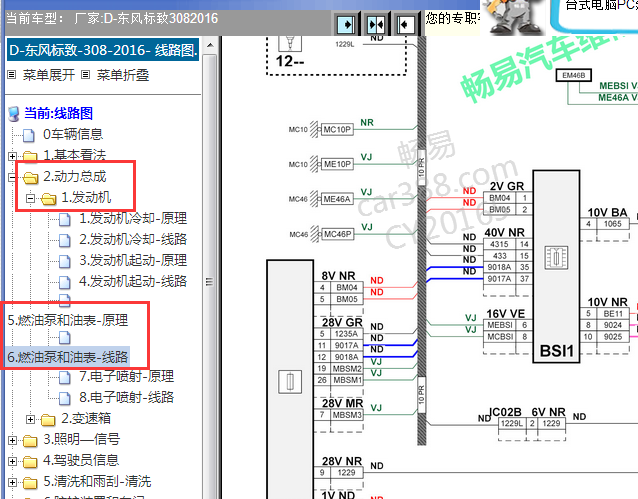This screenshot has height=499, width=638.
Task: Click the EM46B connector box
Action: pyautogui.click(x=574, y=75)
